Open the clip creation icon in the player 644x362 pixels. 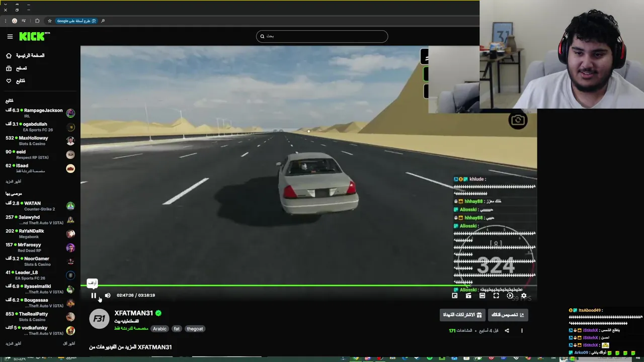[468, 296]
